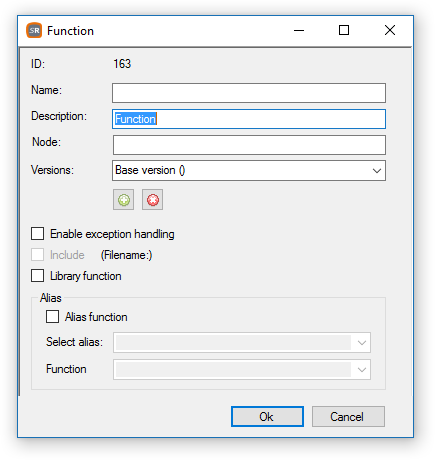Dismiss dialog with Cancel button
443x463 pixels.
coord(348,417)
